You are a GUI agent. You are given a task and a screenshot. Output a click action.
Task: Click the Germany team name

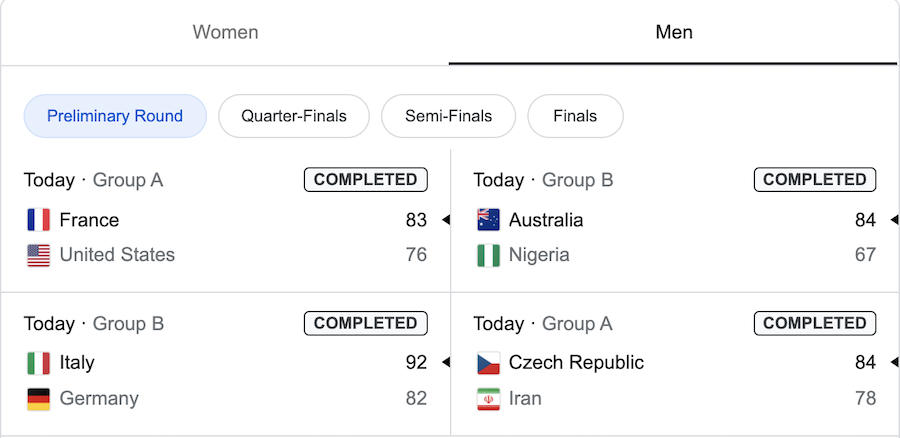pyautogui.click(x=99, y=398)
